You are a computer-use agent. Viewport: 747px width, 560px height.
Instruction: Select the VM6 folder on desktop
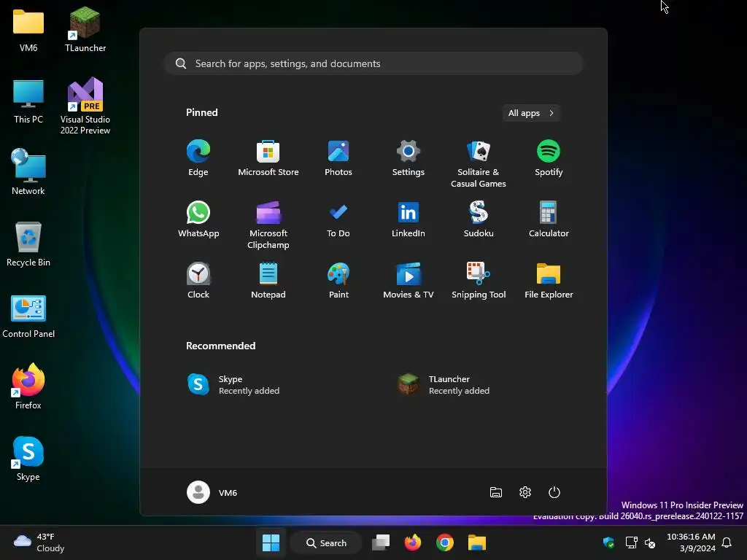pyautogui.click(x=28, y=30)
